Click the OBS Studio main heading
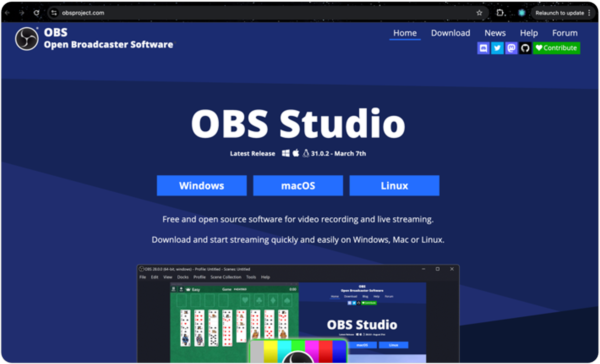Image resolution: width=600 pixels, height=364 pixels. pos(298,123)
